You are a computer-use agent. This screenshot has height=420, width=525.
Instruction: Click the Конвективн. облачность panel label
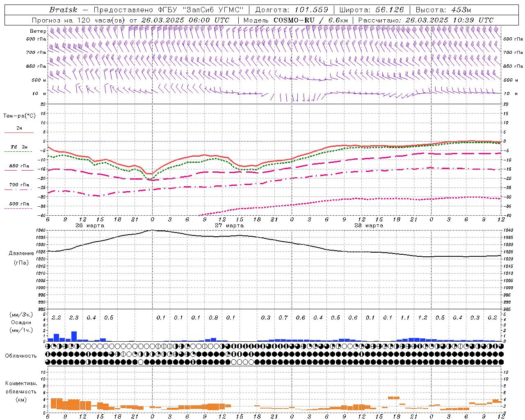coord(21,388)
